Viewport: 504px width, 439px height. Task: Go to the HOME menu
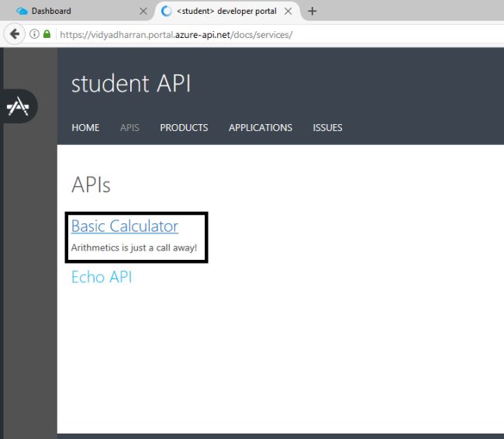pyautogui.click(x=85, y=128)
